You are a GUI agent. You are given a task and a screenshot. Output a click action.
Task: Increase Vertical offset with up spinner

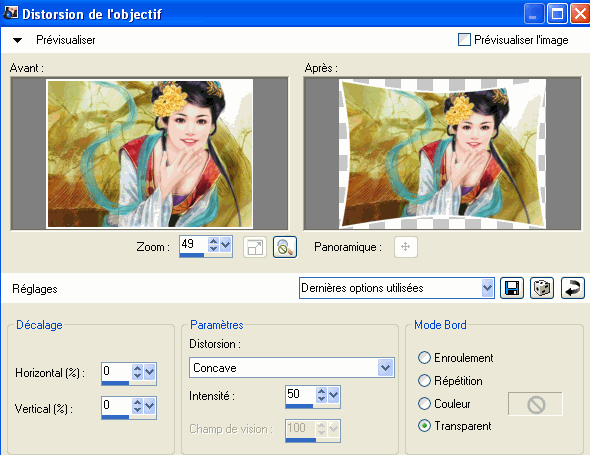click(137, 402)
